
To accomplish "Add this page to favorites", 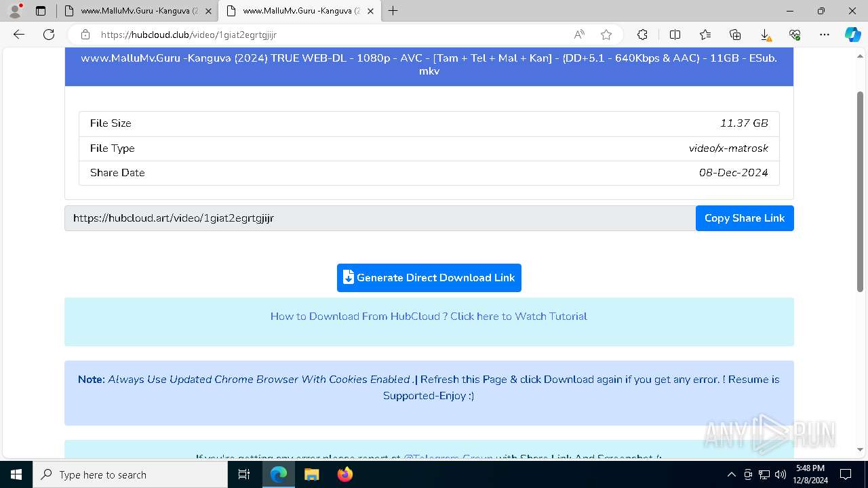I will tap(606, 35).
